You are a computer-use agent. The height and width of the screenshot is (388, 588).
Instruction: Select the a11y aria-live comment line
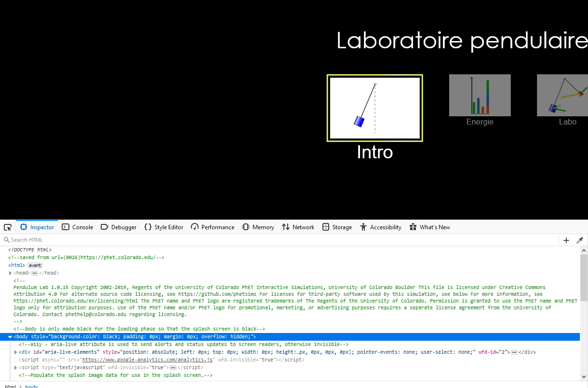pos(184,345)
